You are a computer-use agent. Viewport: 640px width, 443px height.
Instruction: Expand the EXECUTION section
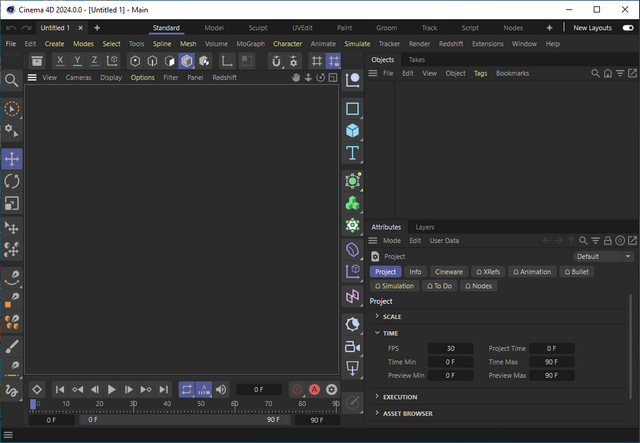[x=377, y=397]
